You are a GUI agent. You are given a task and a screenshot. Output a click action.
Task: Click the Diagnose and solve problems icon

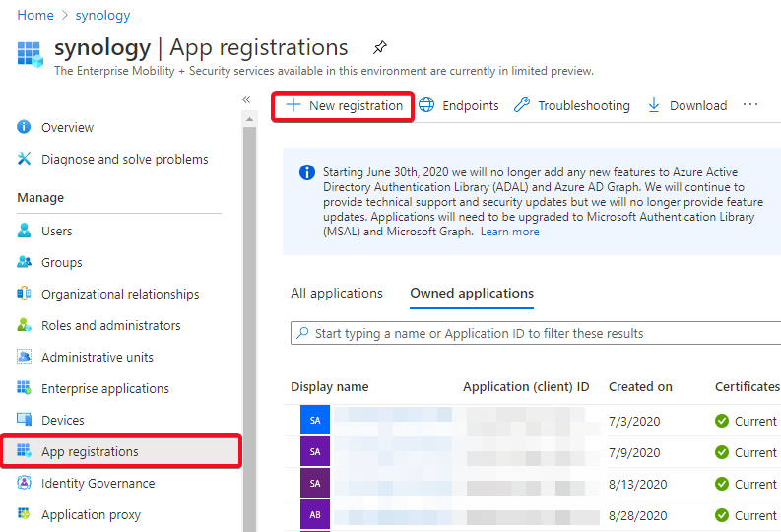click(24, 159)
